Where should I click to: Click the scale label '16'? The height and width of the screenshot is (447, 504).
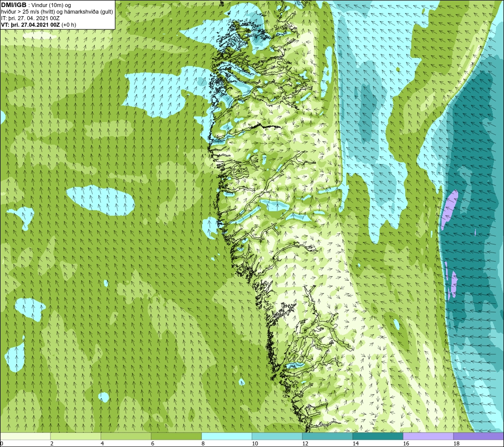(x=406, y=444)
